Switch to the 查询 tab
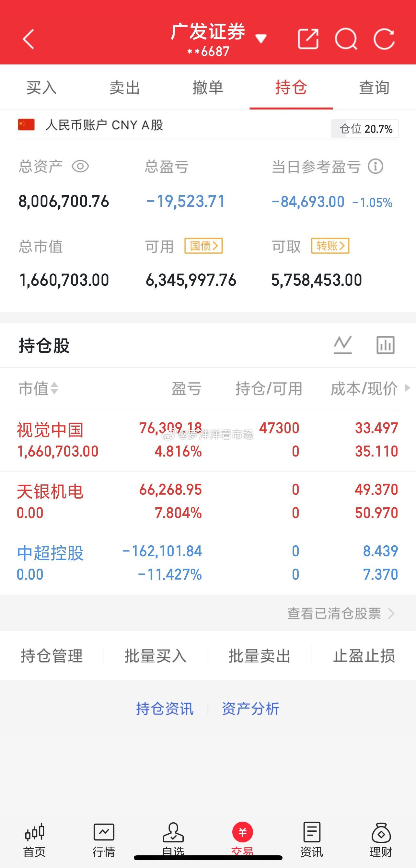The height and width of the screenshot is (868, 416). [374, 87]
